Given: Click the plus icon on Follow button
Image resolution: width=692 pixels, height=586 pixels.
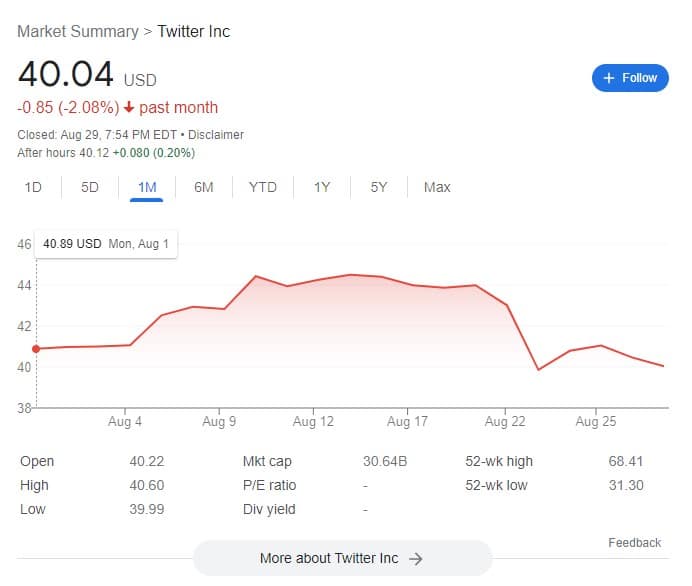Looking at the screenshot, I should pos(609,78).
